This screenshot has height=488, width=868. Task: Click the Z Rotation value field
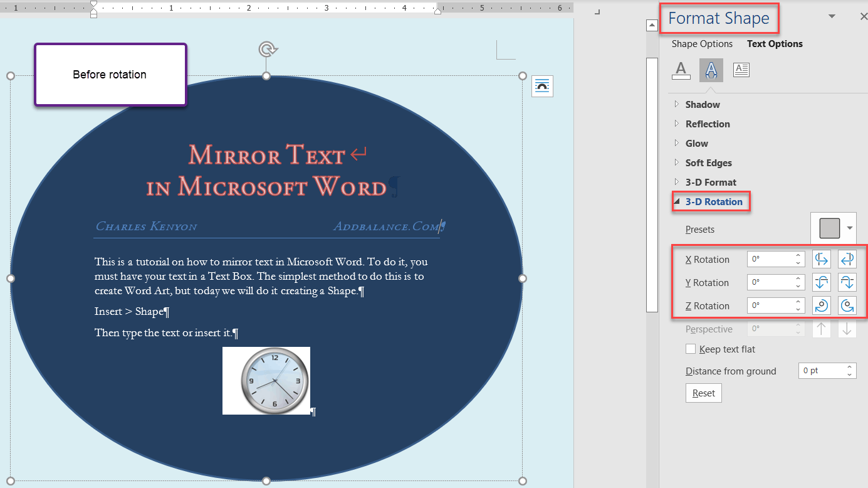770,305
